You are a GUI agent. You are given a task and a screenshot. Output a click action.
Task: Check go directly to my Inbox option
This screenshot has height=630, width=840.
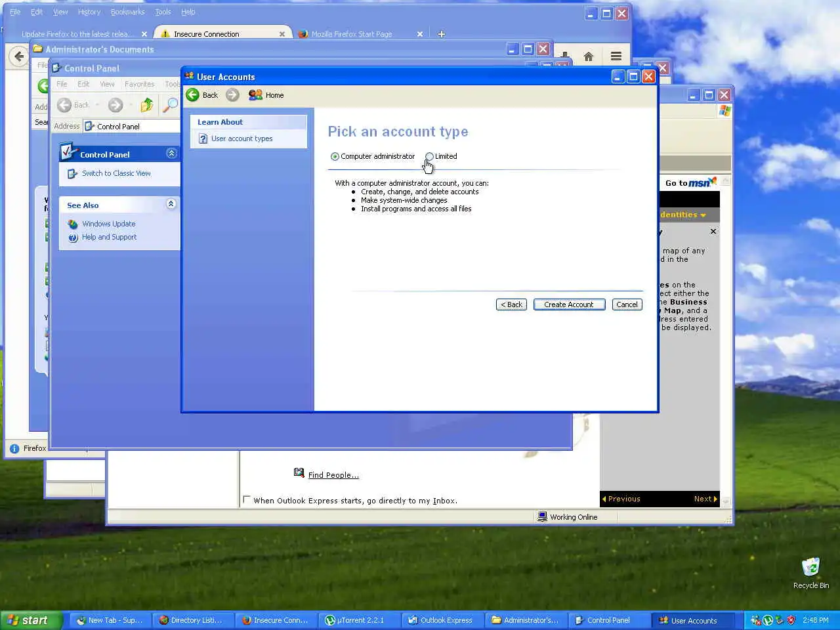point(247,499)
